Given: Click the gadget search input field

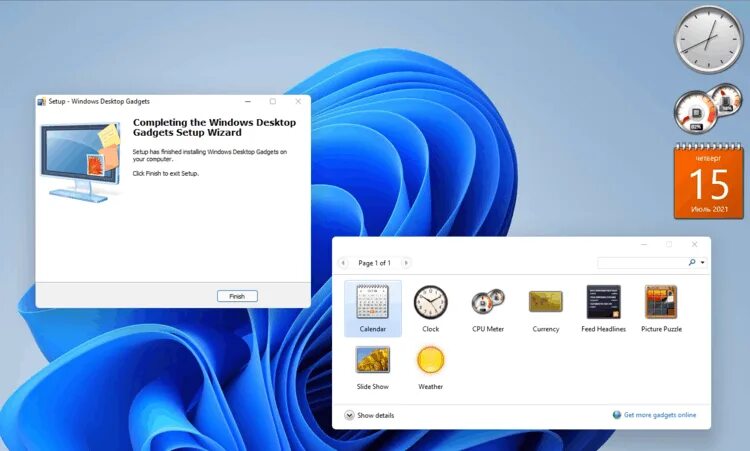Looking at the screenshot, I should pos(642,262).
